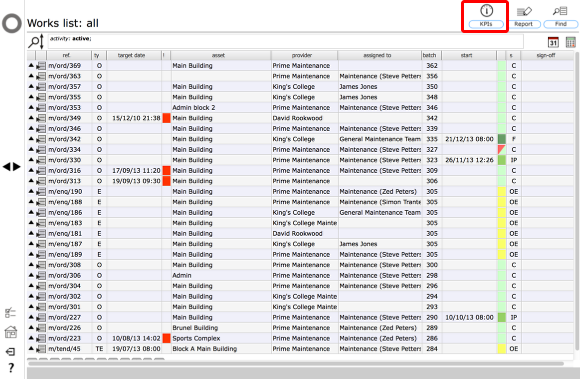Sort by asset column header
580x379 pixels.
tap(220, 55)
